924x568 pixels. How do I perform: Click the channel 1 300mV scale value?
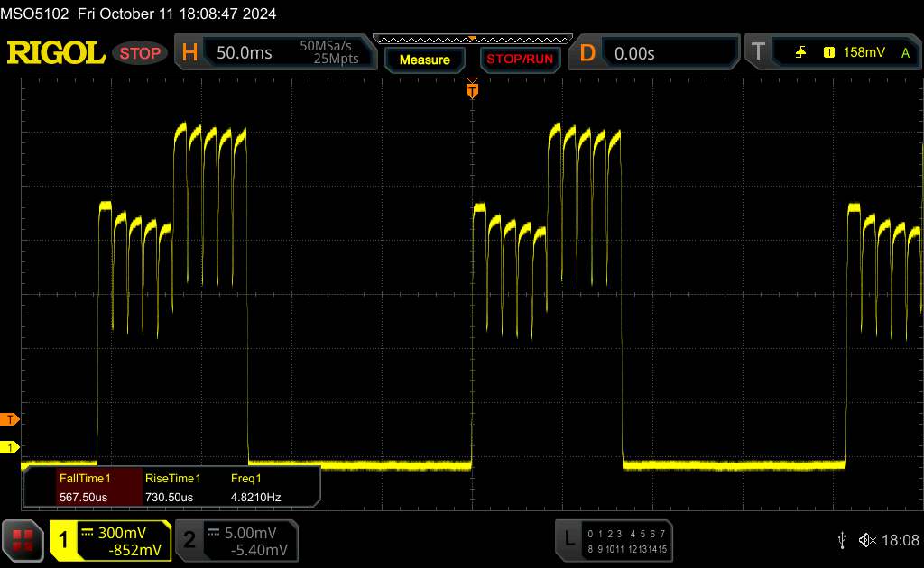122,533
